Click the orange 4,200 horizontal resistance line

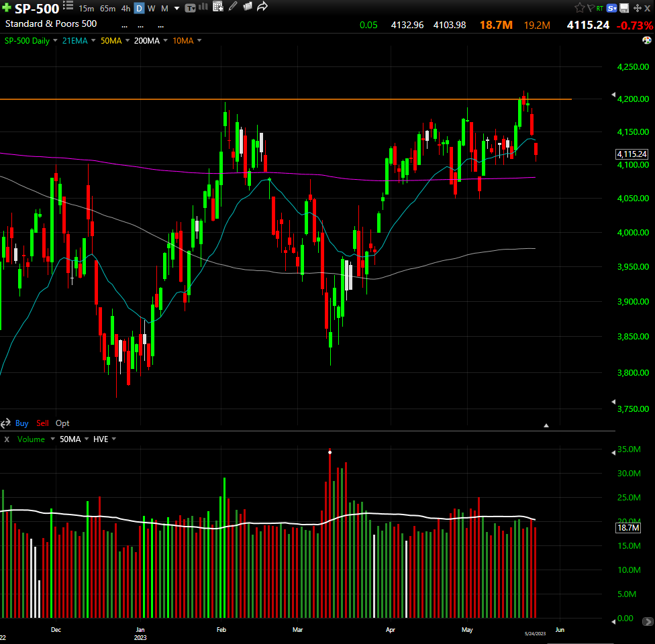(x=286, y=99)
